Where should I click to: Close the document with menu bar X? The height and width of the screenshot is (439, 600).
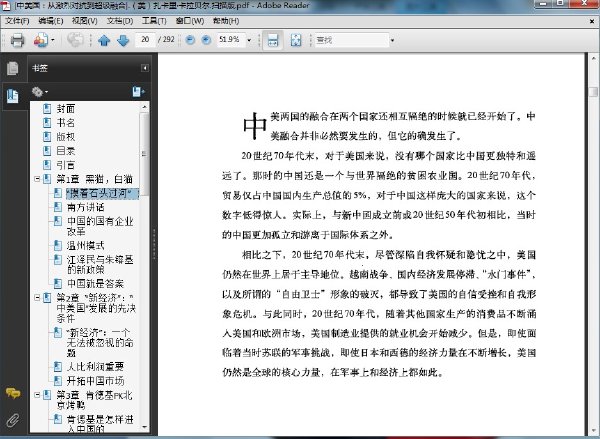[592, 21]
